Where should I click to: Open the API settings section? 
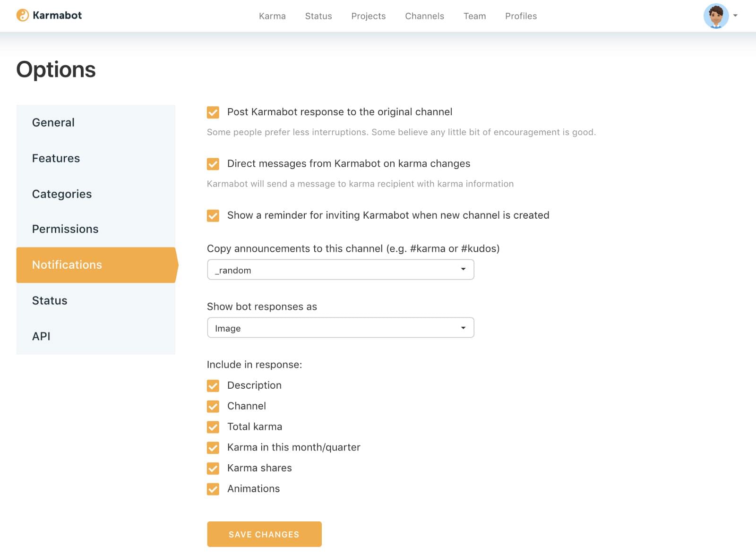click(41, 336)
